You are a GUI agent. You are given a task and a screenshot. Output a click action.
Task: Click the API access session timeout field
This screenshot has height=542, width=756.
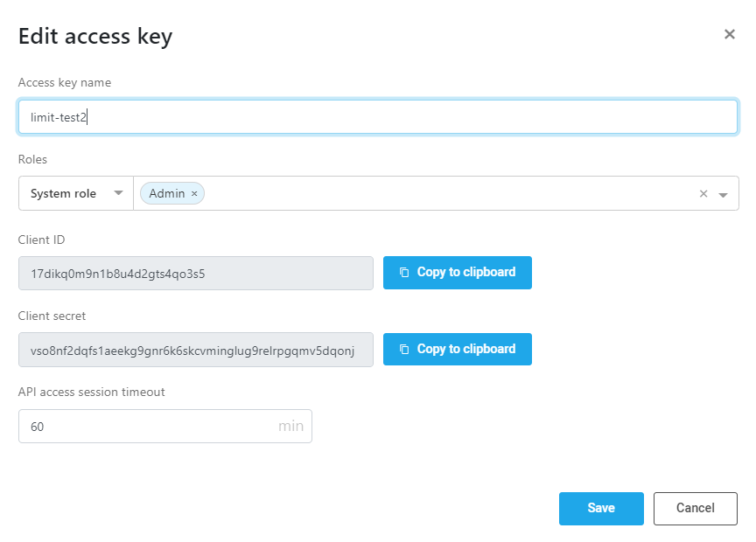(164, 427)
